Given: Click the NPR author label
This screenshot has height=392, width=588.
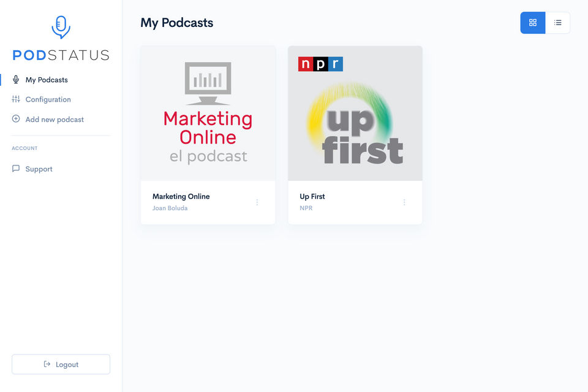Looking at the screenshot, I should pyautogui.click(x=306, y=208).
